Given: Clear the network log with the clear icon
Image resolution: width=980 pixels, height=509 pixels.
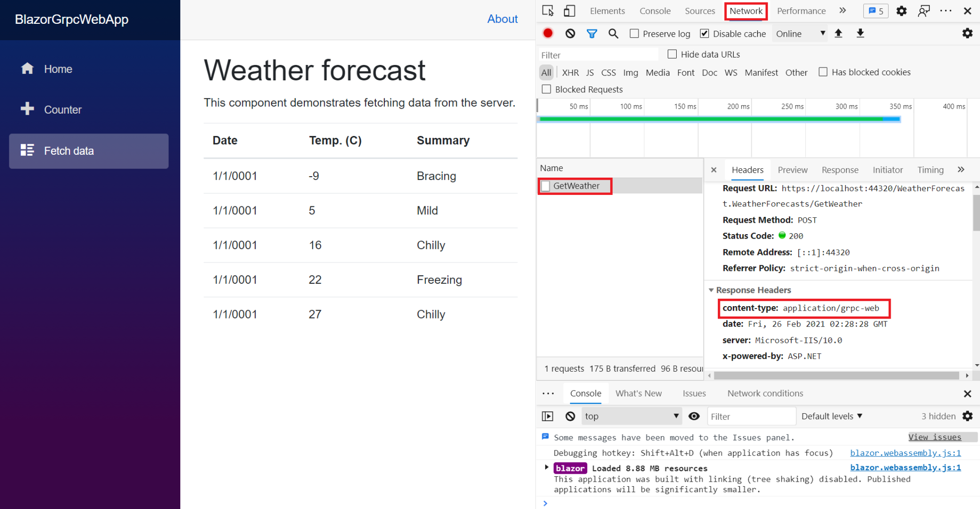Looking at the screenshot, I should pos(570,33).
